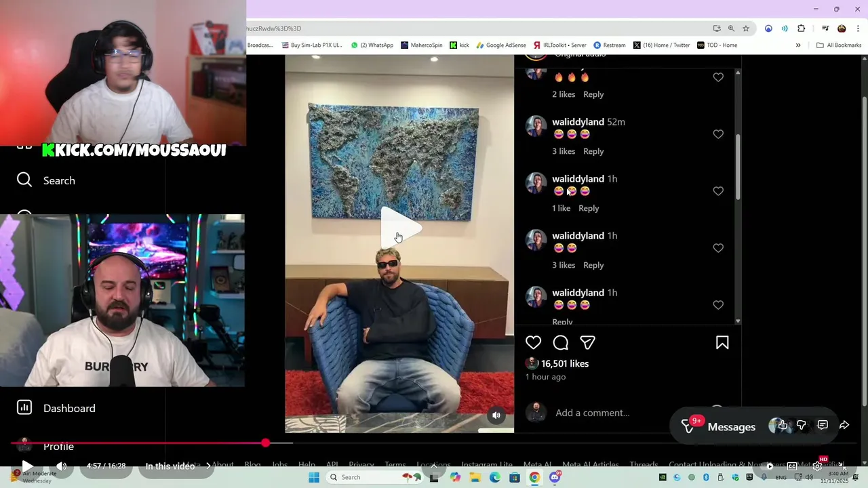Like waliddyland comment that has 1 like
The height and width of the screenshot is (488, 868).
coord(718,191)
